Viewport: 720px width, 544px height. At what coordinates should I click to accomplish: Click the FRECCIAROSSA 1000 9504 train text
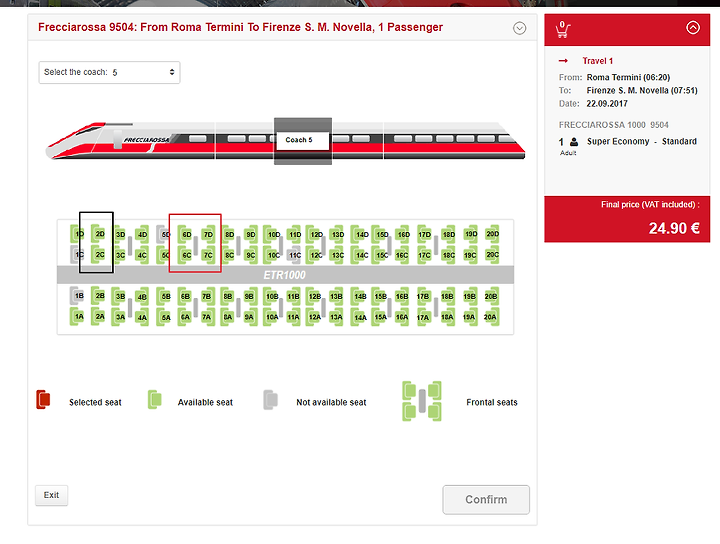pos(613,125)
